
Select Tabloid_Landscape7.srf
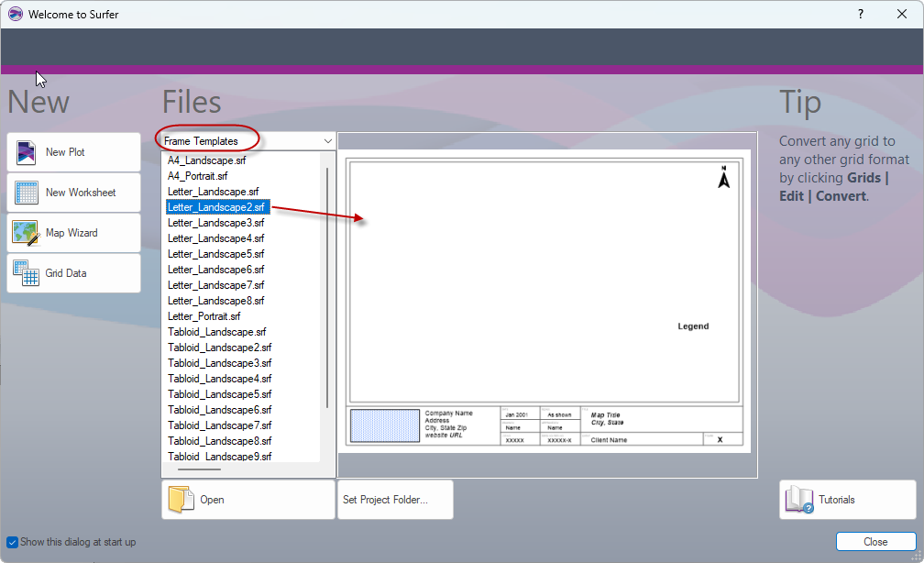[x=219, y=425]
